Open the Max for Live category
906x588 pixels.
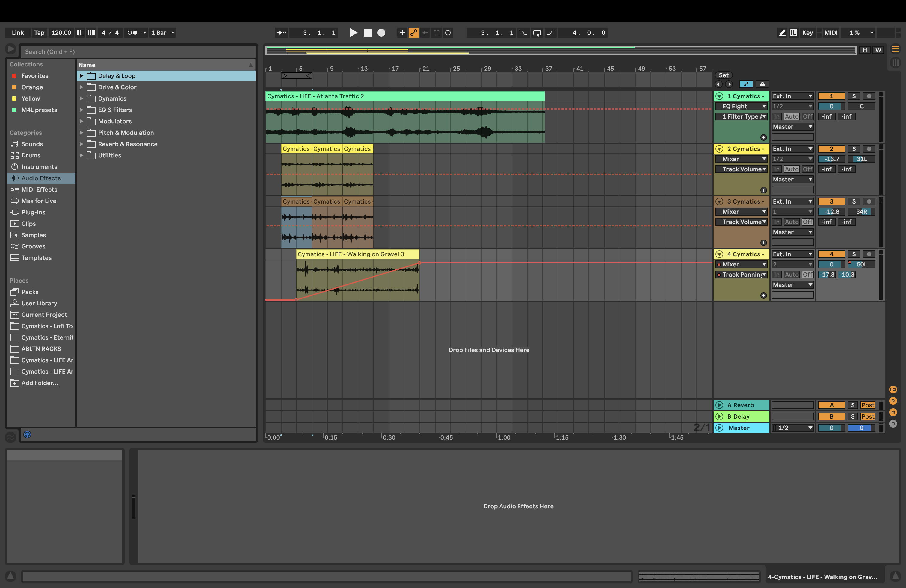[x=38, y=201]
